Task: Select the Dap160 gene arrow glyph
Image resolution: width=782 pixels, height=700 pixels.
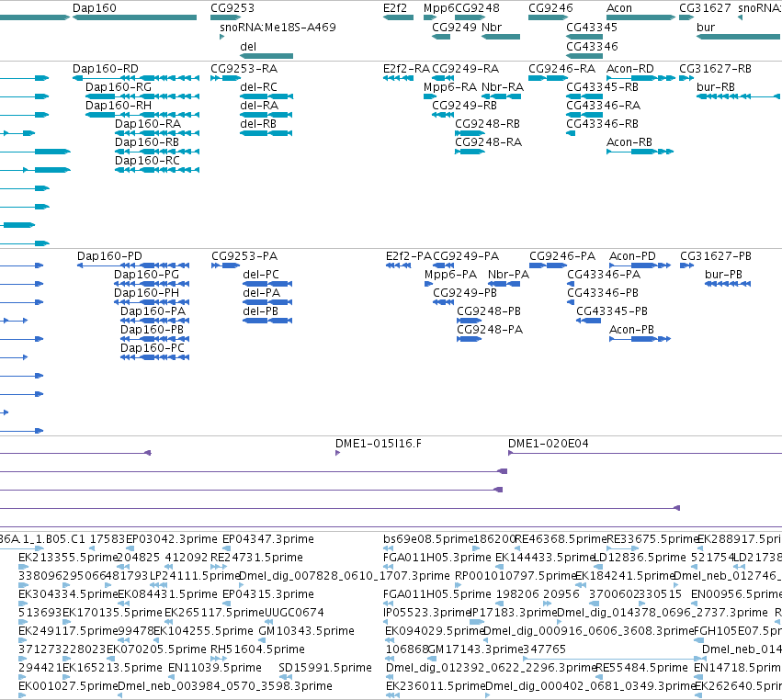Action: coord(135,17)
